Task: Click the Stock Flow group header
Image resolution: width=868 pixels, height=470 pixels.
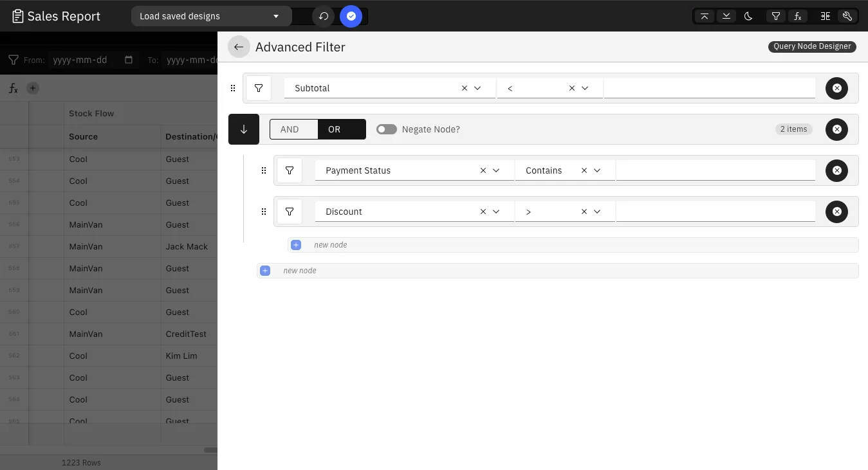Action: pos(91,113)
